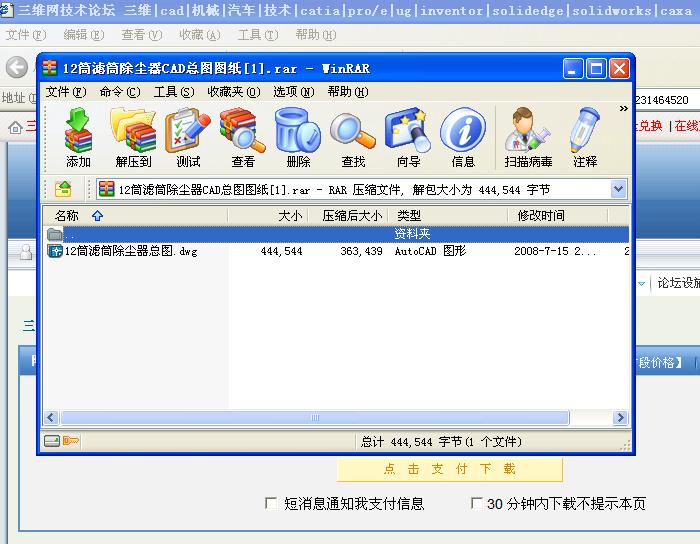The height and width of the screenshot is (544, 700).
Task: Open the Comment (注释) tool
Action: (x=585, y=137)
